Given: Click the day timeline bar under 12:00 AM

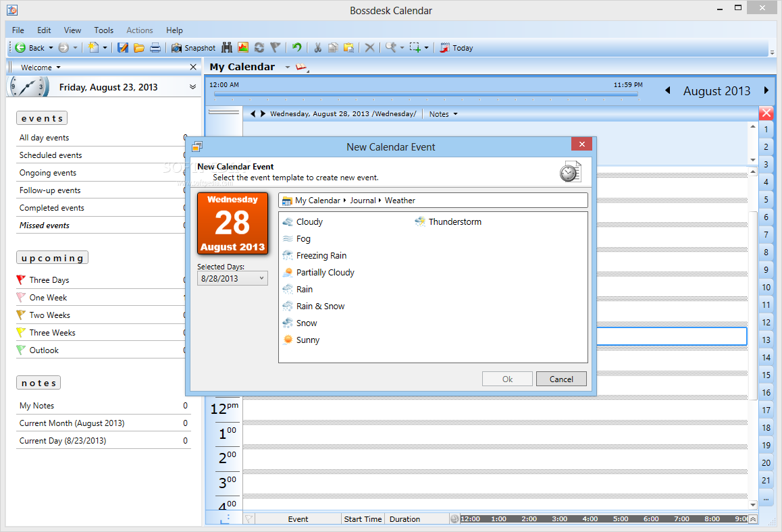Looking at the screenshot, I should click(x=426, y=94).
